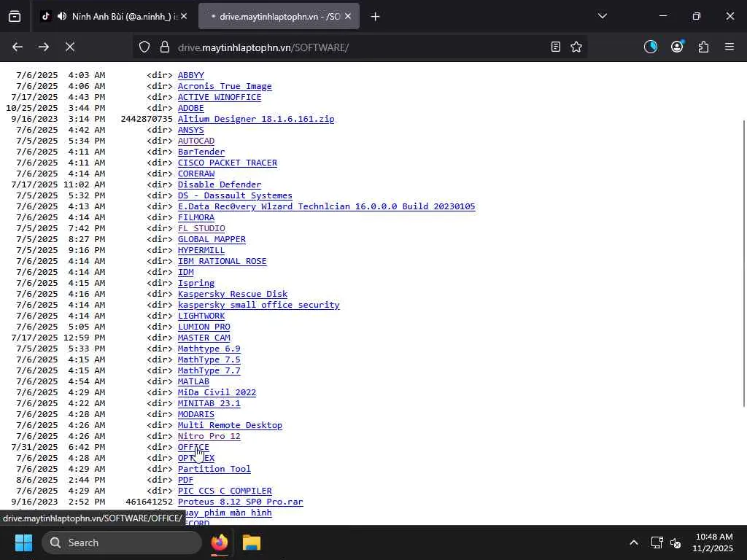Open tracking protection shield icon

144,47
